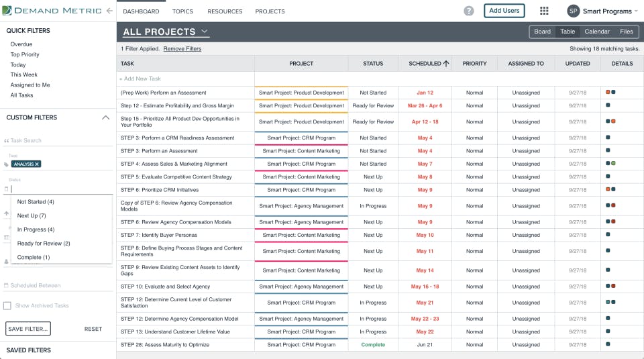This screenshot has width=644, height=359.
Task: Switch to Files view
Action: [x=627, y=32]
